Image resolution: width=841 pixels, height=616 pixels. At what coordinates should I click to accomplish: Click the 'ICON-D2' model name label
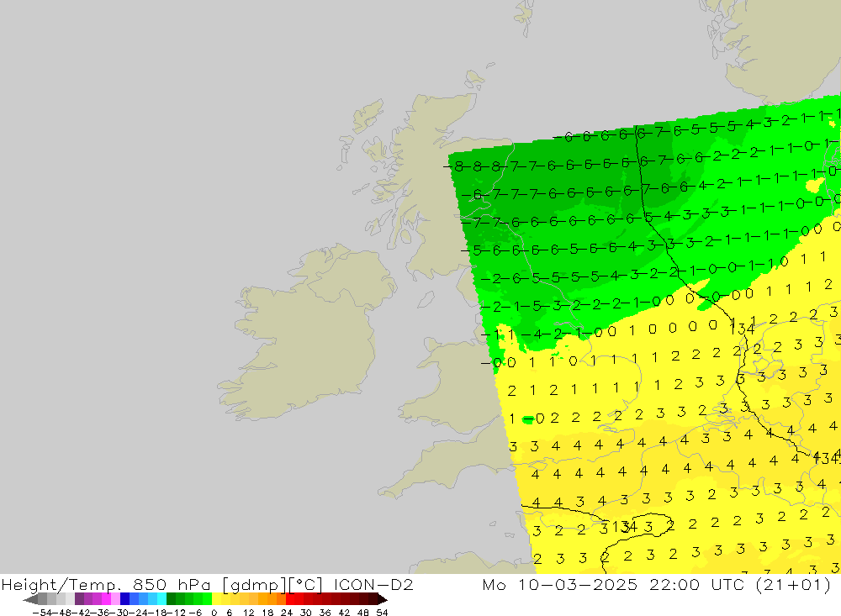pos(373,584)
